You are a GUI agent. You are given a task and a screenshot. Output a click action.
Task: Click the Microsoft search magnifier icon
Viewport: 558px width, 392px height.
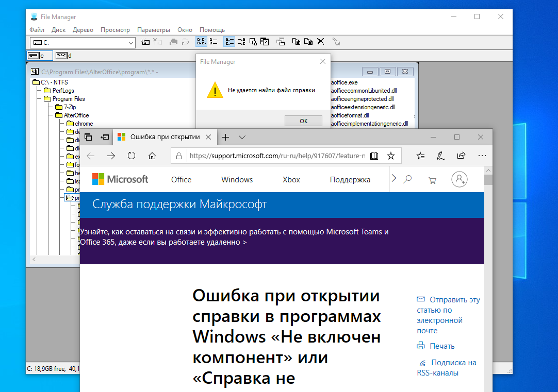click(x=407, y=179)
